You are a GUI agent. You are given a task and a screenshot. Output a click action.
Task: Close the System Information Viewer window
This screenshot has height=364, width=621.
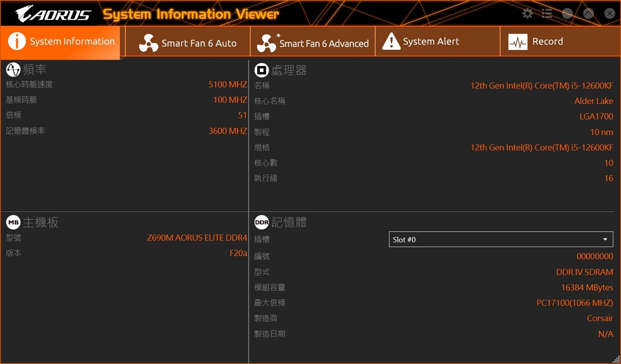click(609, 14)
